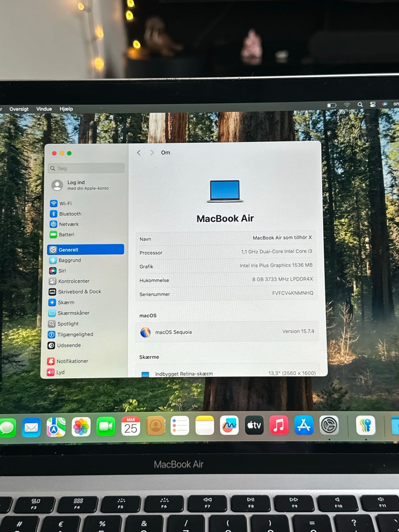Open Spotlight settings in sidebar
This screenshot has height=532, width=399.
pyautogui.click(x=64, y=324)
